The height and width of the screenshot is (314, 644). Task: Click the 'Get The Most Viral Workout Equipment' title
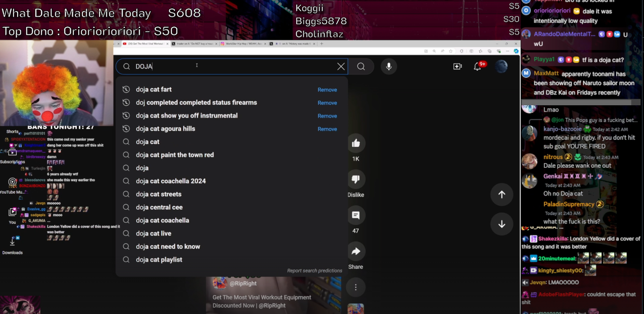(262, 301)
